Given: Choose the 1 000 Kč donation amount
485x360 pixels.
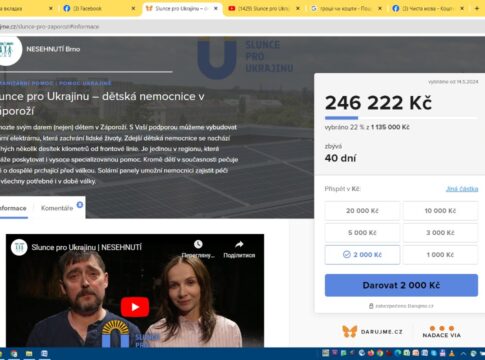Looking at the screenshot, I should click(440, 255).
